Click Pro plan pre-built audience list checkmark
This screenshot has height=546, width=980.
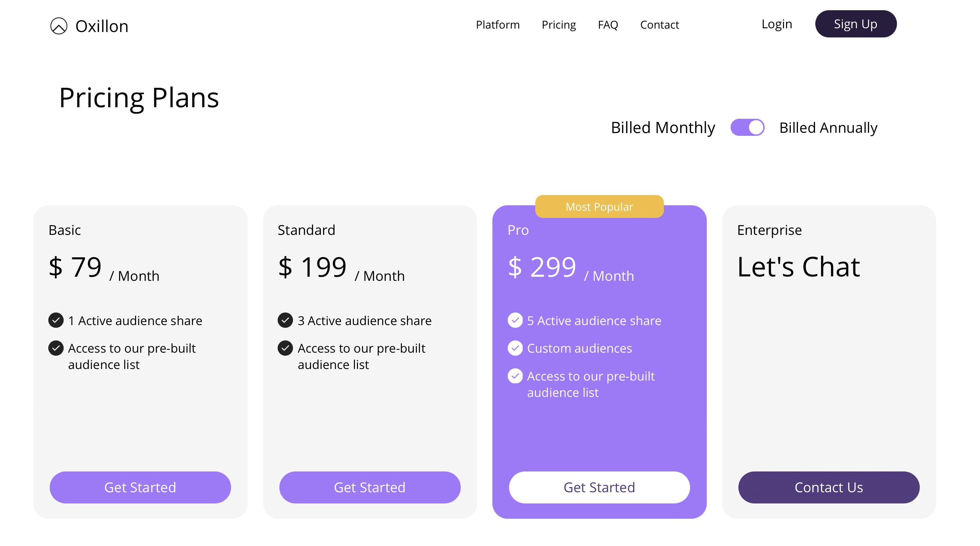(x=515, y=376)
